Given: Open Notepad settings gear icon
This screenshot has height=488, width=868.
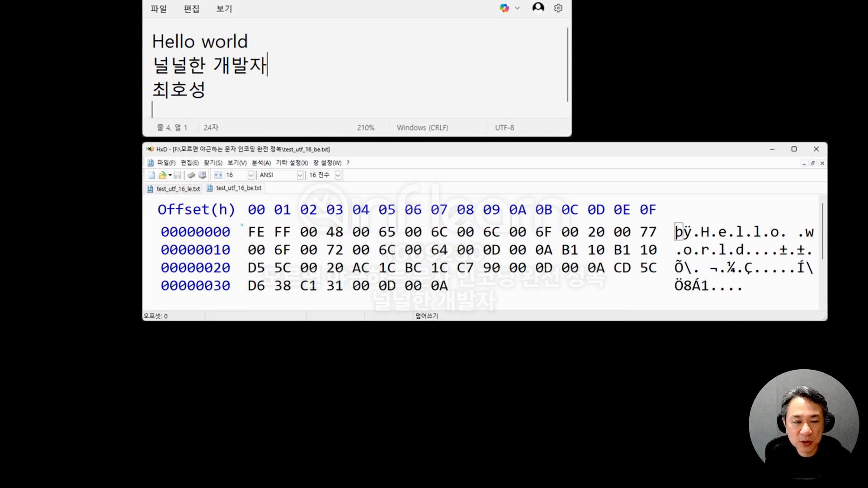Looking at the screenshot, I should [558, 8].
